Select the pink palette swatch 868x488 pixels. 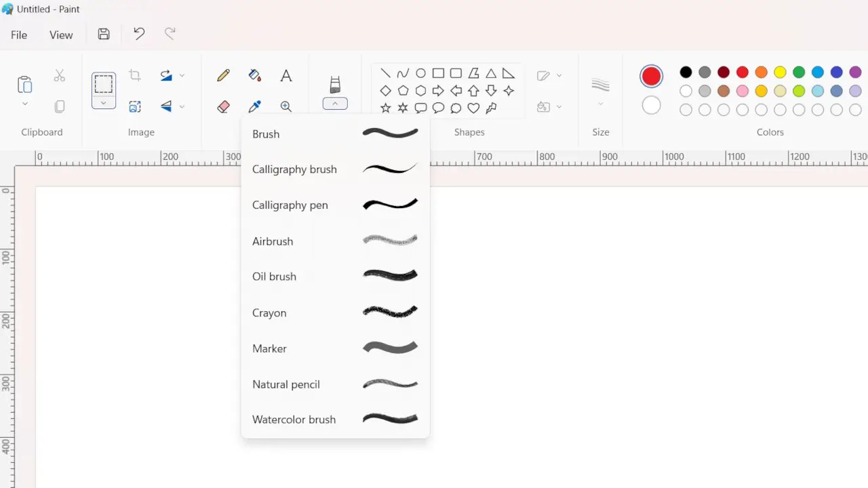click(743, 91)
